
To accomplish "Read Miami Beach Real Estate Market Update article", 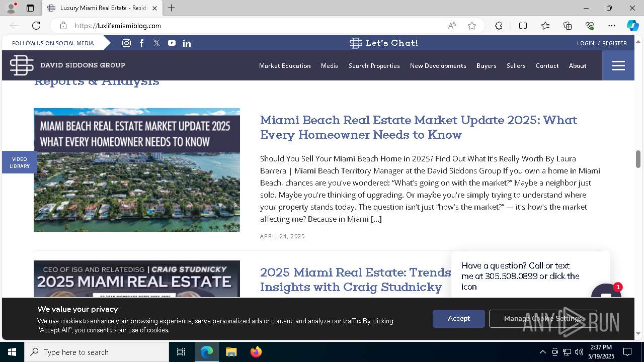I will coord(419,127).
